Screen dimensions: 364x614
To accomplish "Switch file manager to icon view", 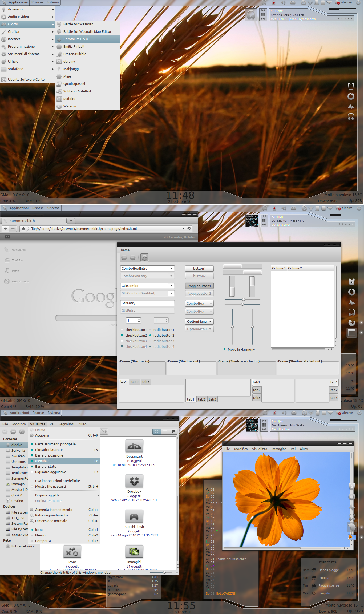I will point(156,431).
